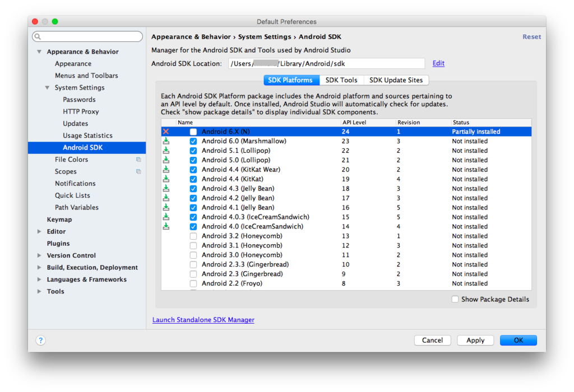Image resolution: width=574 pixels, height=392 pixels.
Task: Expand Build, Execution, Deployment section
Action: (39, 267)
